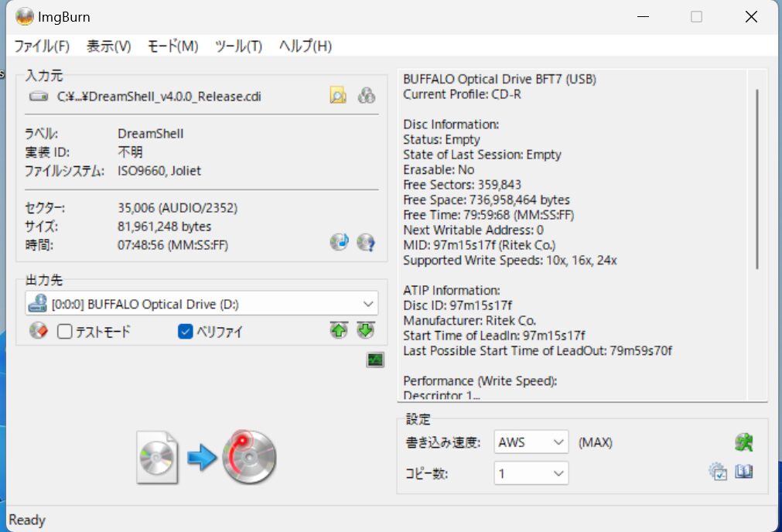Click the label value DreamShell
The image size is (782, 532).
[x=151, y=134]
